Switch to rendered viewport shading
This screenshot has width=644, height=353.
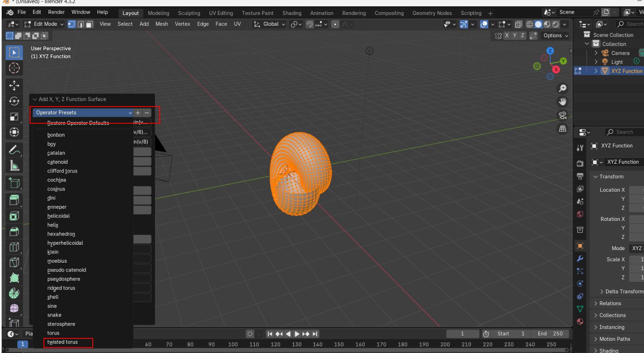556,24
